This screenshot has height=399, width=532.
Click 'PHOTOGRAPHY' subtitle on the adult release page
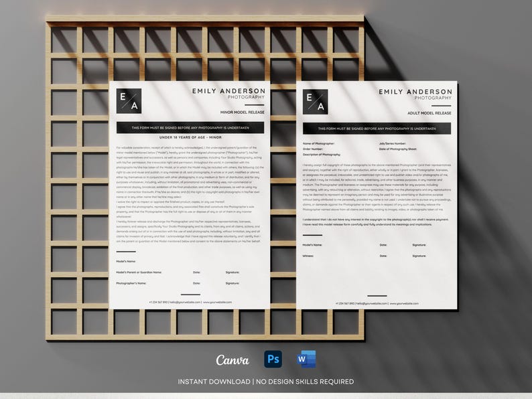433,98
